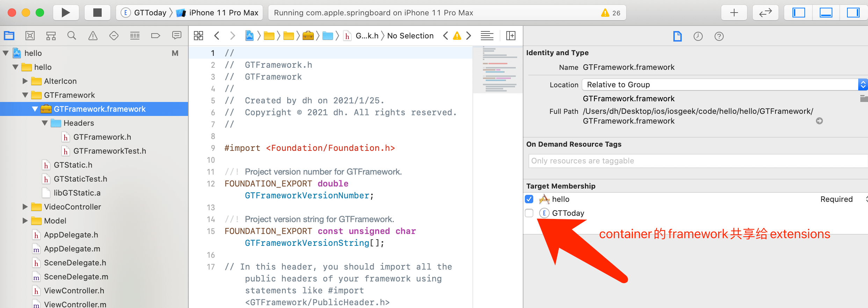Collapse GTFramework.framework in the navigator
The height and width of the screenshot is (308, 868).
point(35,109)
